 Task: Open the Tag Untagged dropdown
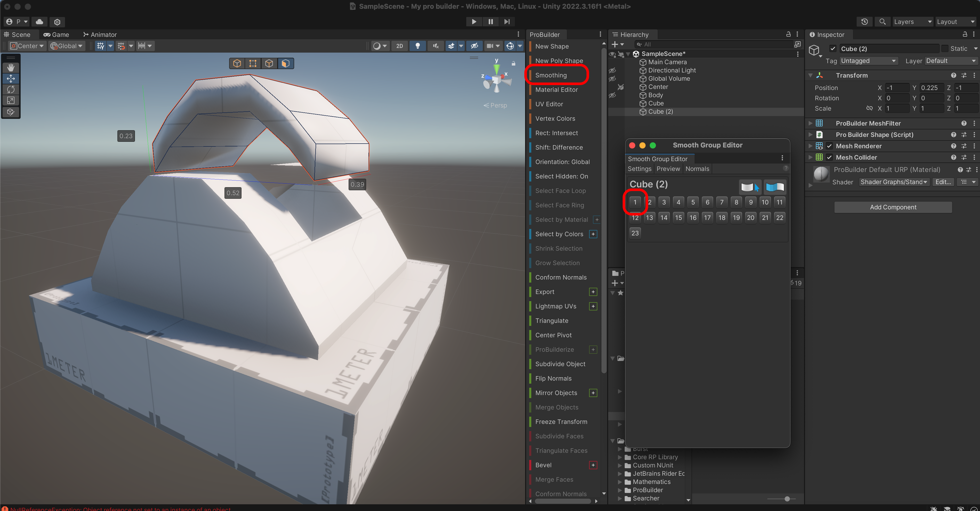[x=868, y=61]
